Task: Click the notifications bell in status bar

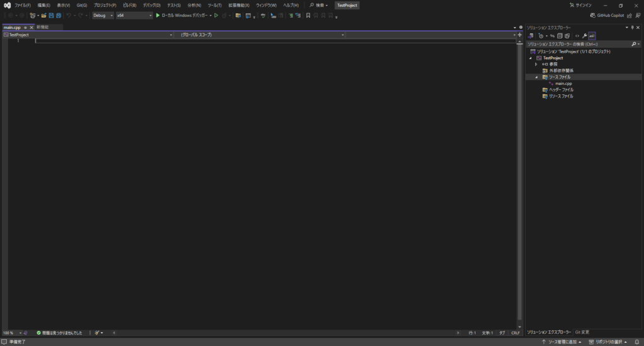Action: pyautogui.click(x=636, y=342)
